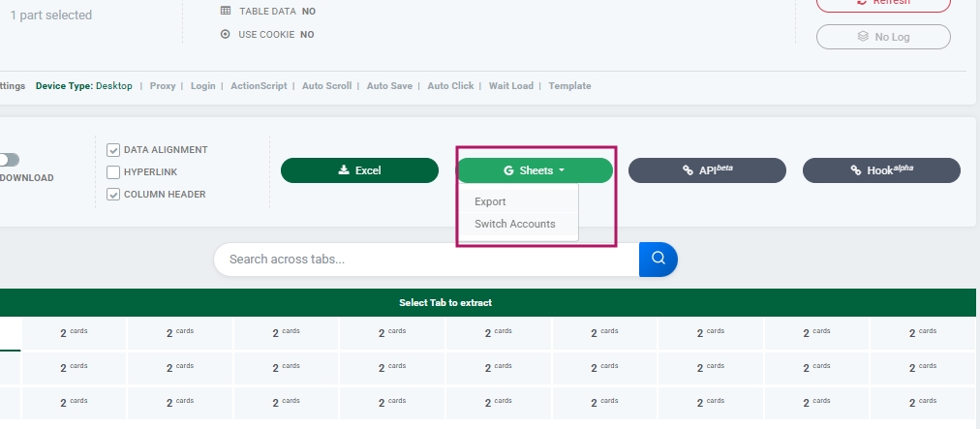Viewport: 980px width, 429px height.
Task: Choose Export from the Sheets menu
Action: point(490,201)
